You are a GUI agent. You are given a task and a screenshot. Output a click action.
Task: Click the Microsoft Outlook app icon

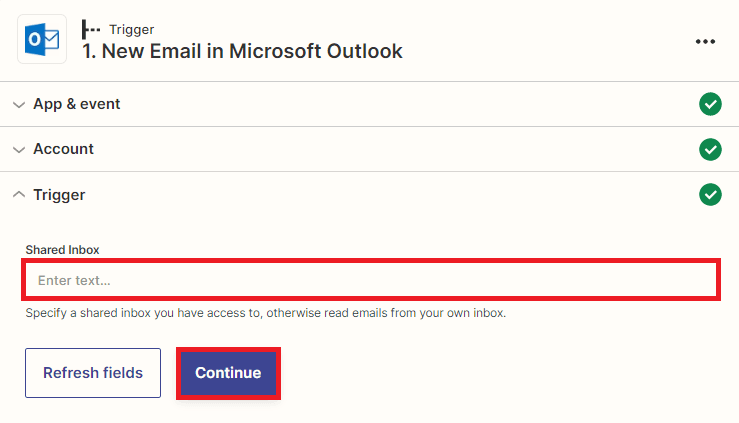tap(42, 39)
